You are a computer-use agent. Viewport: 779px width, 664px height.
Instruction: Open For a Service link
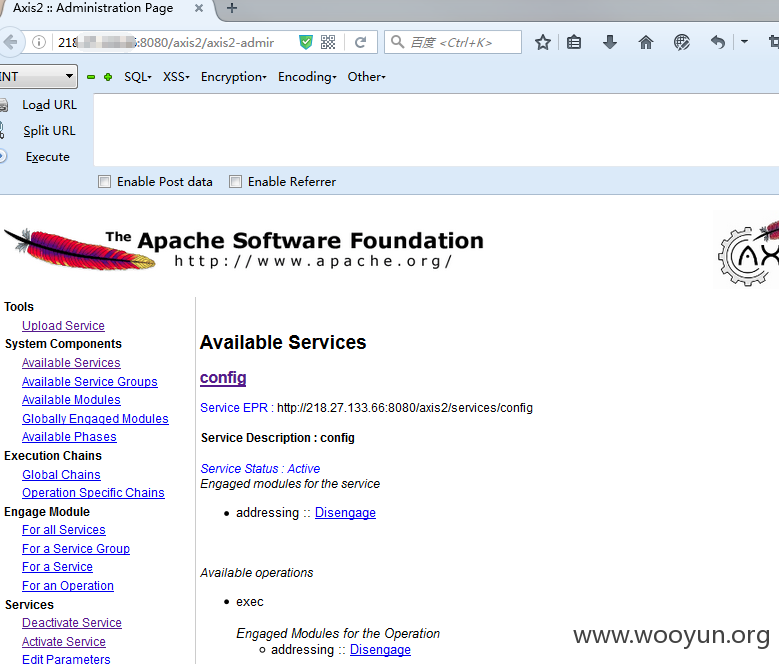[x=57, y=567]
